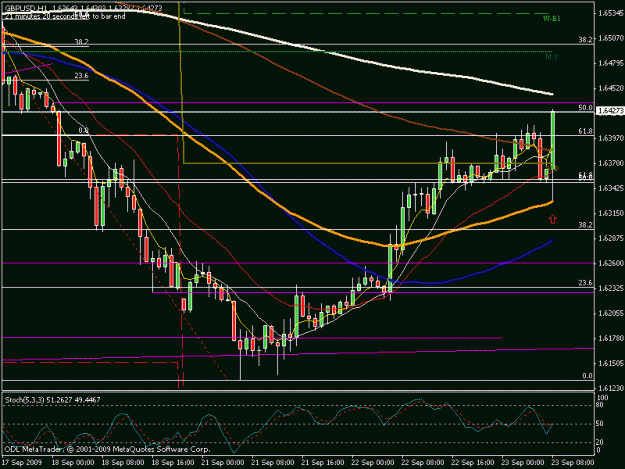Click the 22 Sep 16:00 time label
Viewport: 625px width, 469px height.
point(472,462)
